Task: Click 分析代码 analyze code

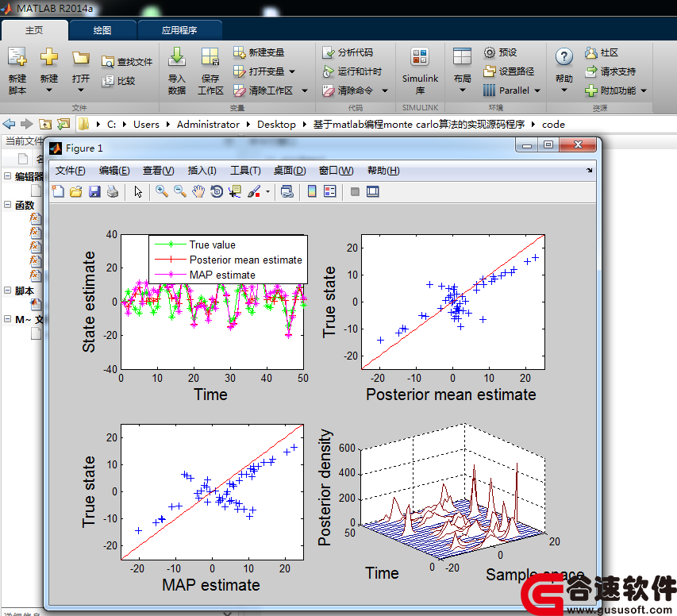Action: click(x=348, y=52)
